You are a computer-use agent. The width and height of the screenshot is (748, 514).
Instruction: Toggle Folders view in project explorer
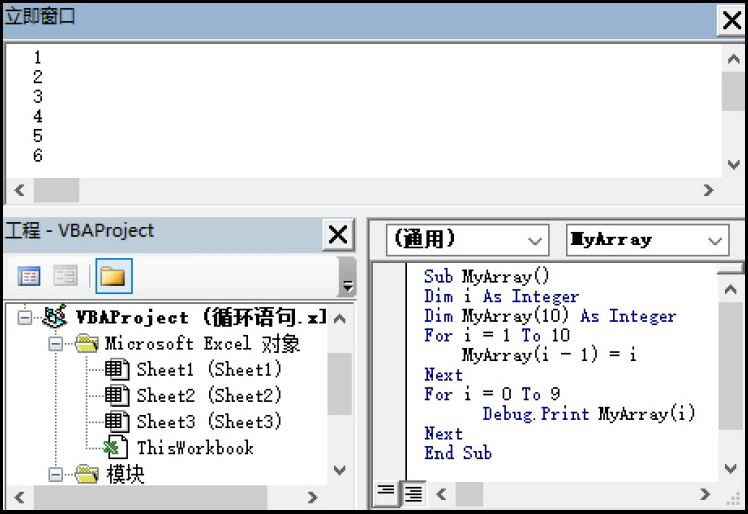coord(113,276)
